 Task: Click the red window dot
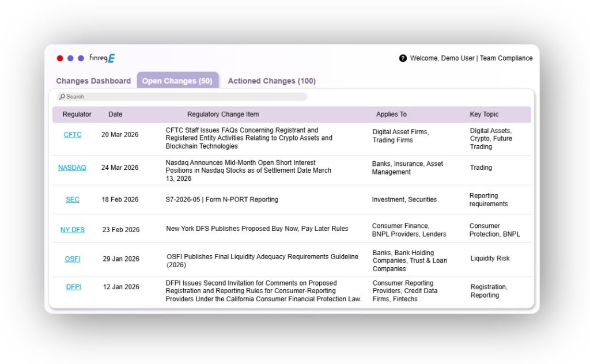tap(60, 58)
